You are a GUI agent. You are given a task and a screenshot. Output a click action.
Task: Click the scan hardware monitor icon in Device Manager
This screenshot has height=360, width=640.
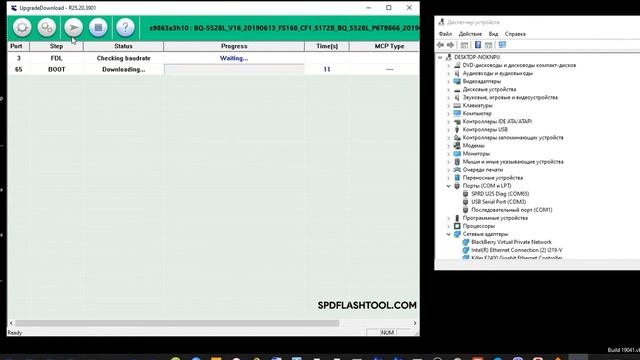click(502, 45)
